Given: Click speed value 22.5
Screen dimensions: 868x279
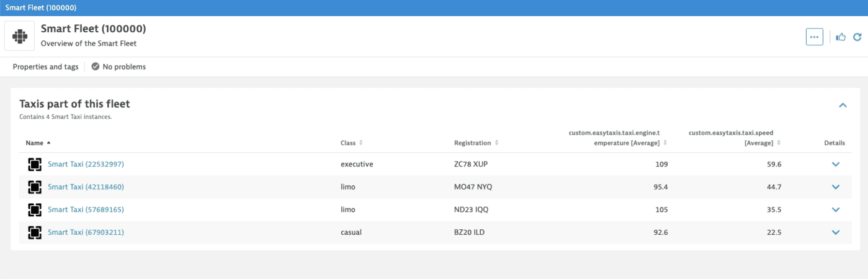Looking at the screenshot, I should (x=774, y=232).
